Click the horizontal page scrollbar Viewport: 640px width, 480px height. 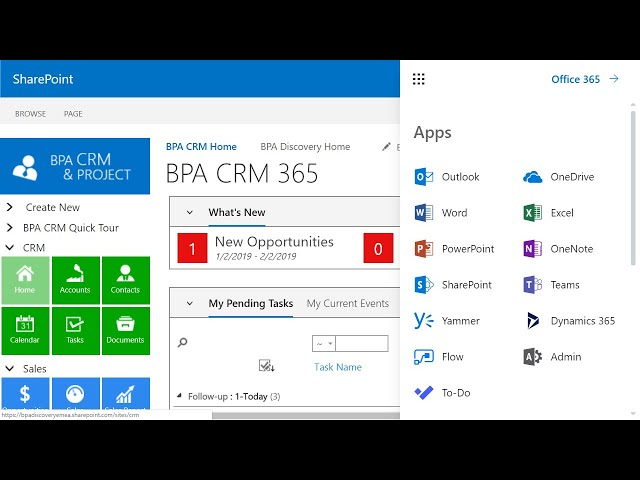(306, 416)
